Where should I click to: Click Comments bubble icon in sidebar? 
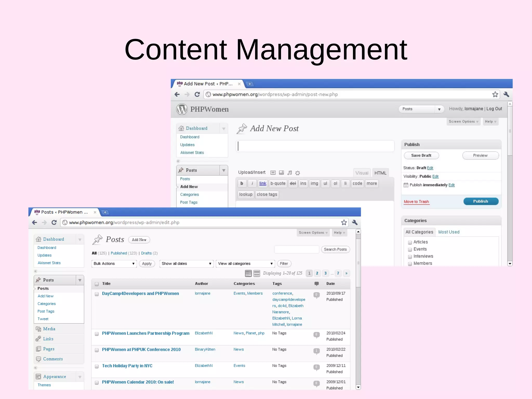(38, 359)
